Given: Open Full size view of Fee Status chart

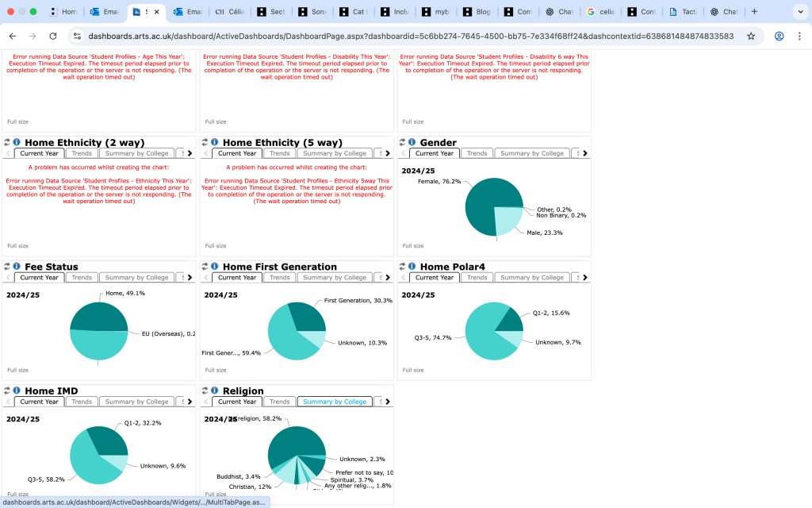Looking at the screenshot, I should click(17, 370).
